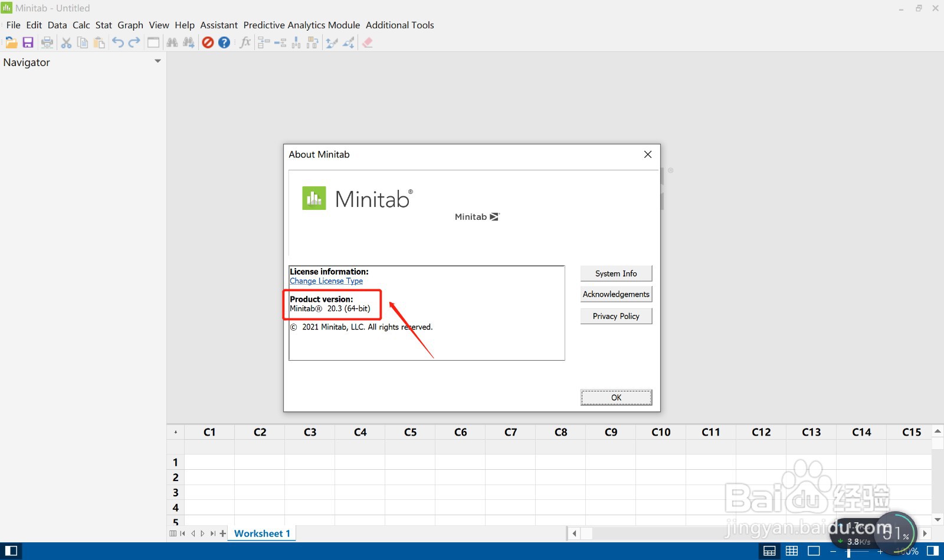The image size is (944, 560).
Task: Select column header C15
Action: [909, 432]
